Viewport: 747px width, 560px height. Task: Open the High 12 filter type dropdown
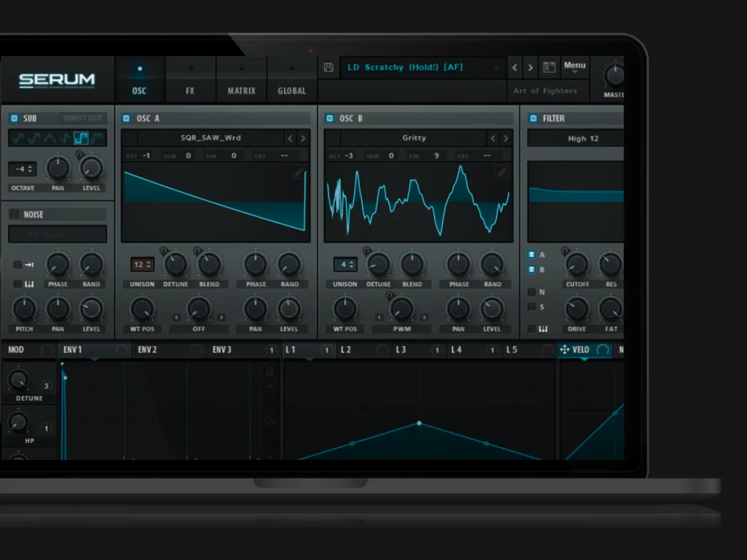pyautogui.click(x=576, y=138)
